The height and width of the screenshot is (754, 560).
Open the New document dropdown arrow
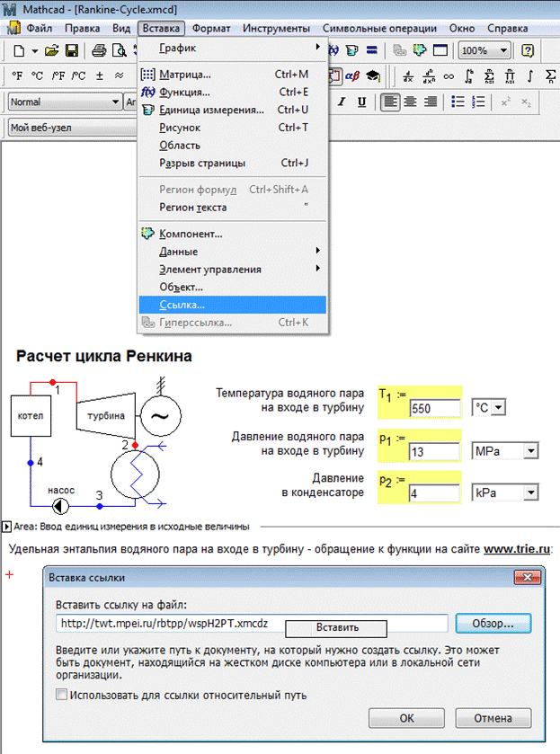tap(35, 51)
